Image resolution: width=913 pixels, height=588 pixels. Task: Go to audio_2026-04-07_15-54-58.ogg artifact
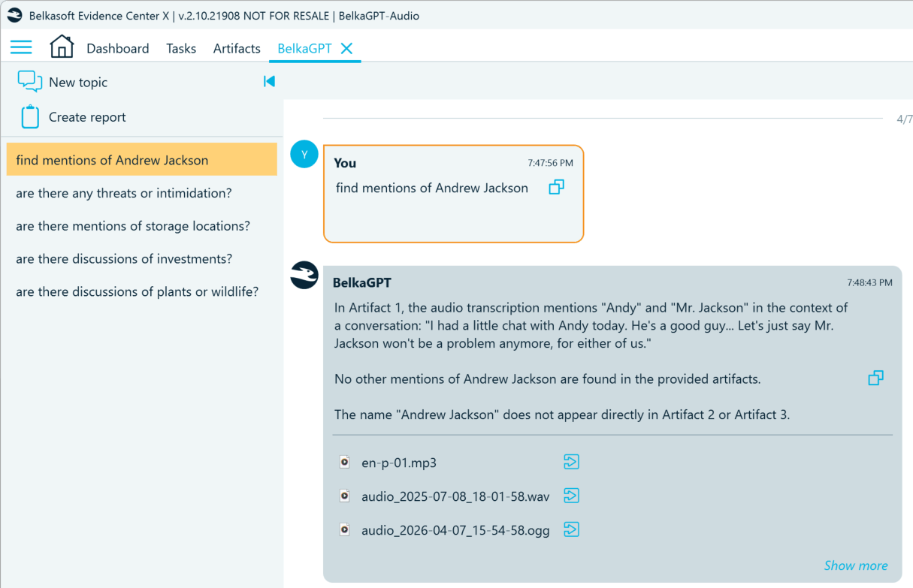tap(571, 529)
